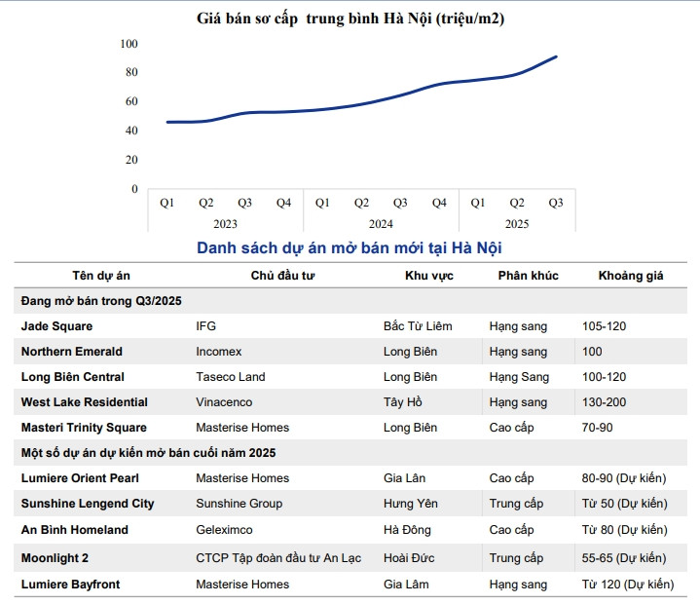Screen dimensions: 700x604
Task: Select the 2025 year label on chart axis
Action: tap(517, 223)
